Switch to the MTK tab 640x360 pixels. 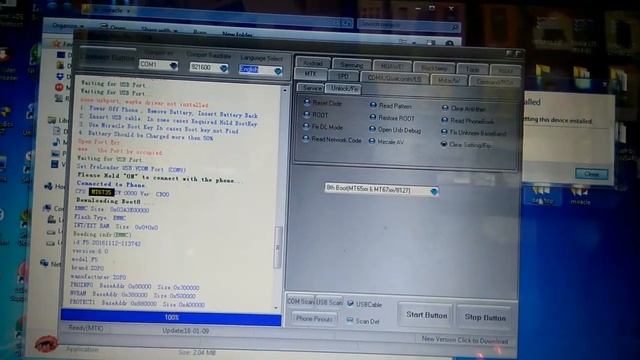(310, 74)
